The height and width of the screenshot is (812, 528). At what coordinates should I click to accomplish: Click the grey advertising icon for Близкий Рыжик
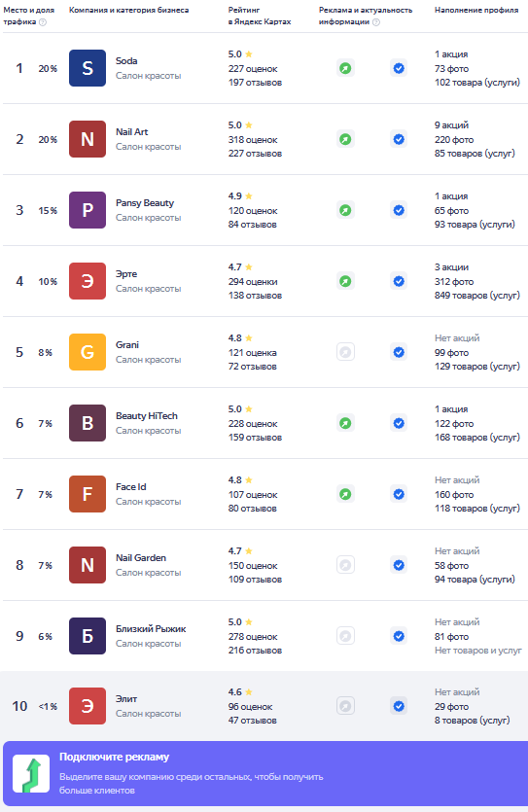345,636
